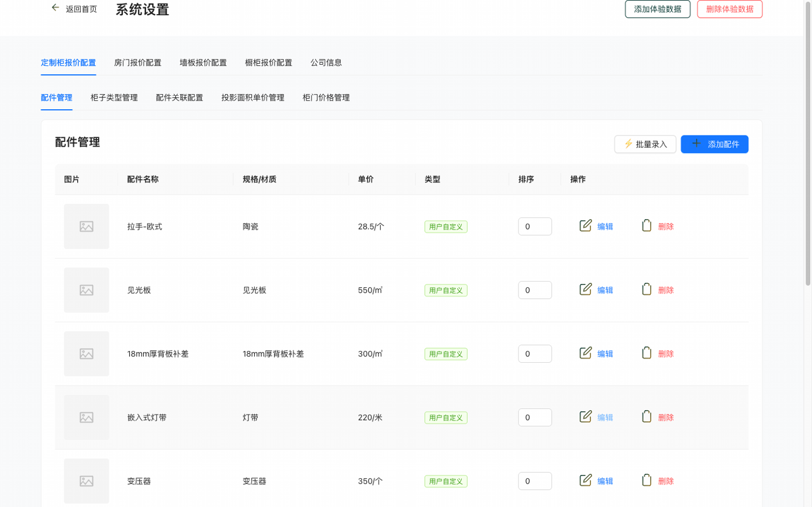The width and height of the screenshot is (812, 507).
Task: Click the 陶瓷 material cell
Action: point(250,227)
